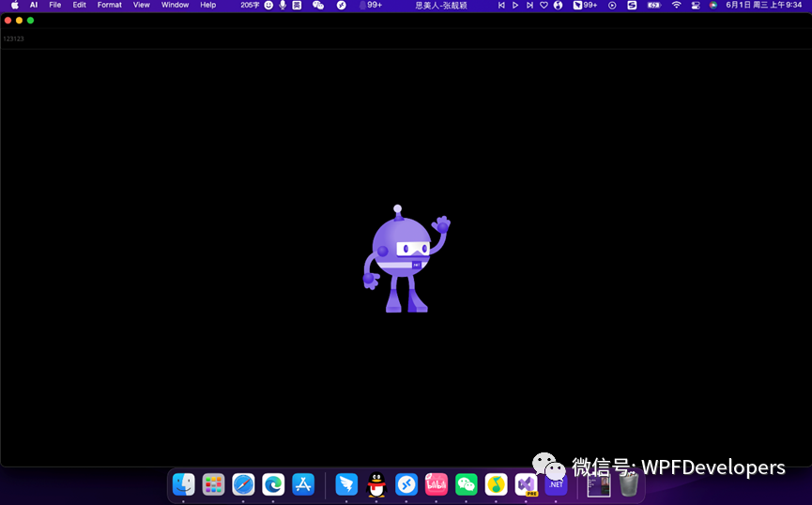Open the App Store dock icon

[303, 484]
